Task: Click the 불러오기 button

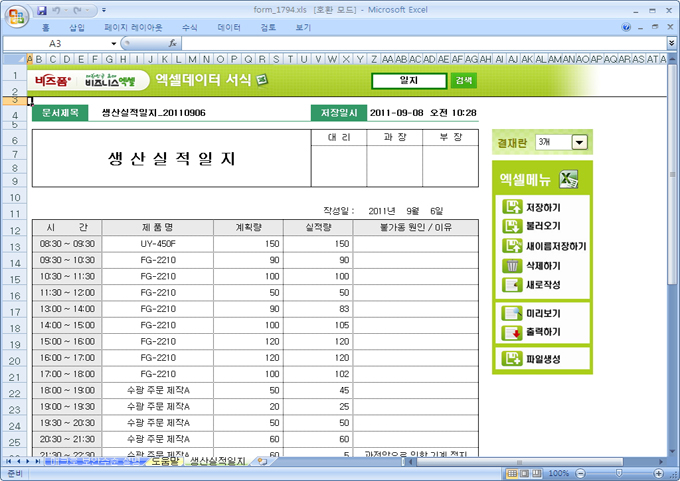Action: point(544,226)
